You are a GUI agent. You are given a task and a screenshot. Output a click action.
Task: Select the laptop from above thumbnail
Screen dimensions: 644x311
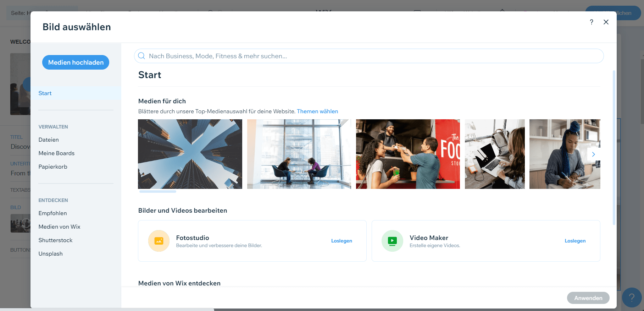tap(495, 154)
